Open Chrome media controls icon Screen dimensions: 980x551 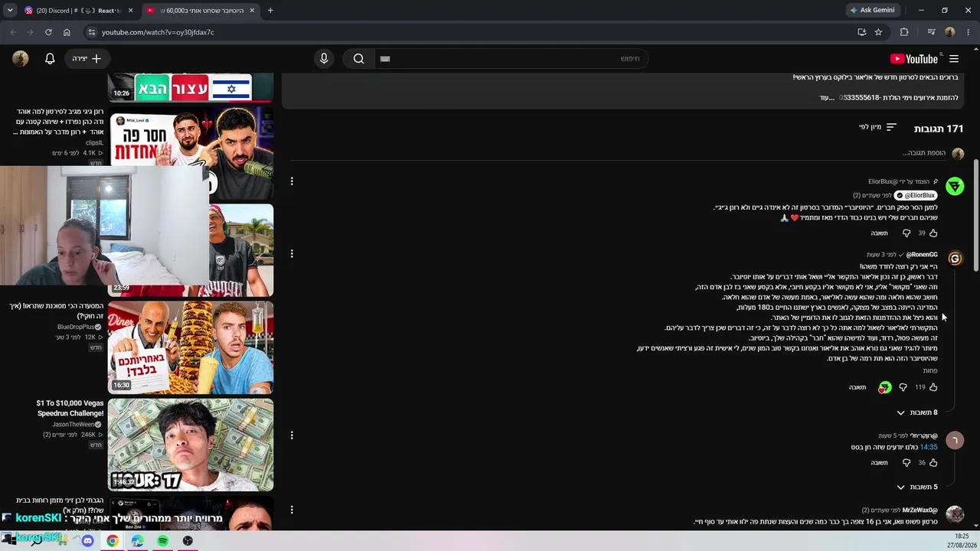[931, 32]
